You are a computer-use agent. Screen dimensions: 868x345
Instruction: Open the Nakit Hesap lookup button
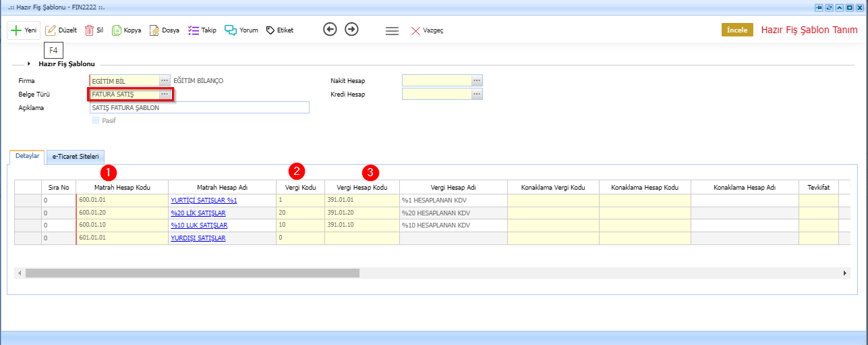477,81
